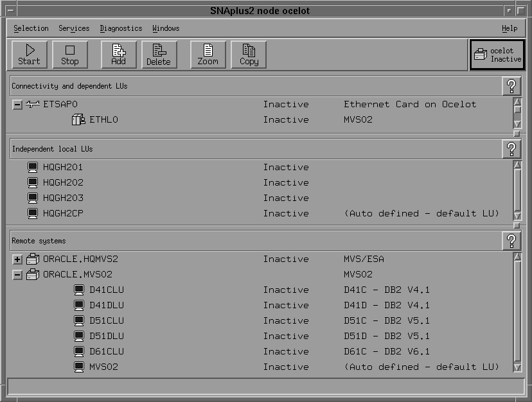Select the Start node tool

point(30,54)
